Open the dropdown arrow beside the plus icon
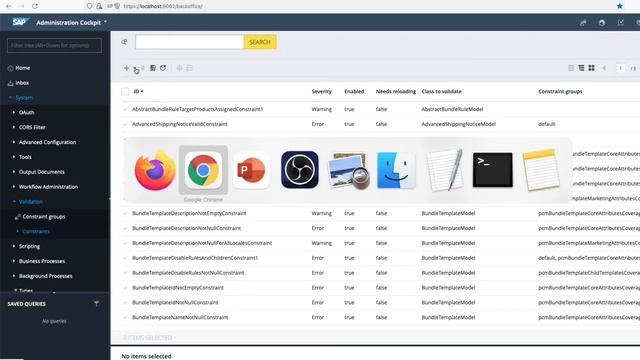Screen dimensions: 640x360 136,69
